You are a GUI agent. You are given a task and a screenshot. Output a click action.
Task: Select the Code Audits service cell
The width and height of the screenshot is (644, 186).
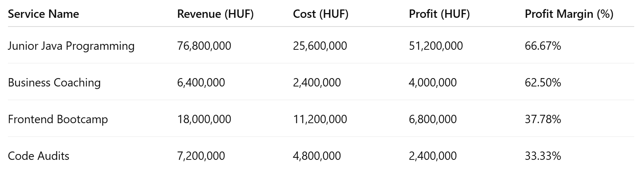pyautogui.click(x=38, y=156)
